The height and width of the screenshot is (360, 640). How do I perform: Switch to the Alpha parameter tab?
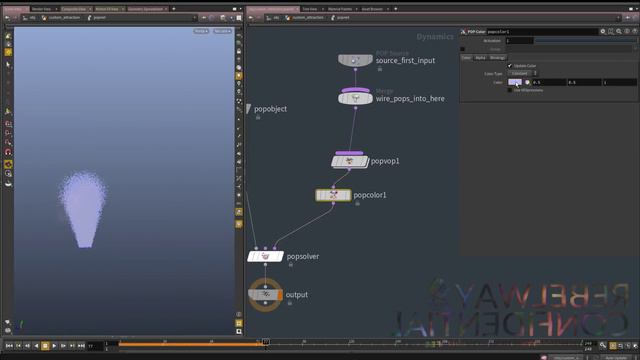(x=480, y=58)
